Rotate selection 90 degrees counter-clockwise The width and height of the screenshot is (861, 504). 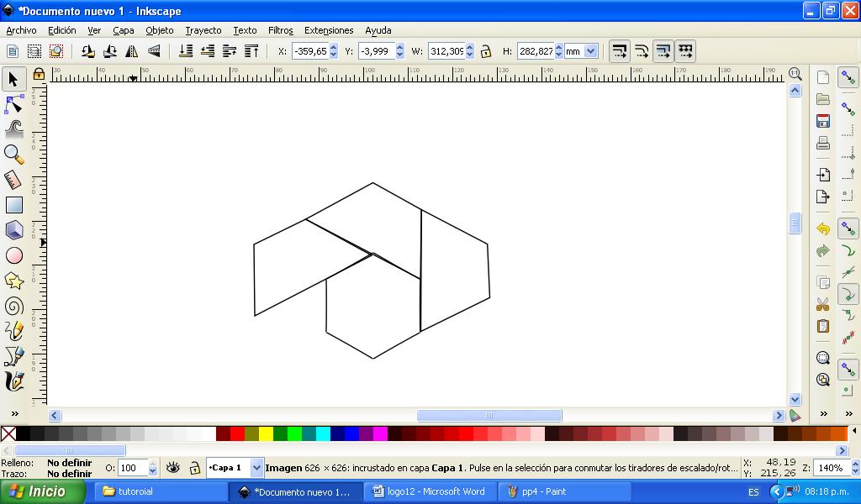click(x=87, y=51)
